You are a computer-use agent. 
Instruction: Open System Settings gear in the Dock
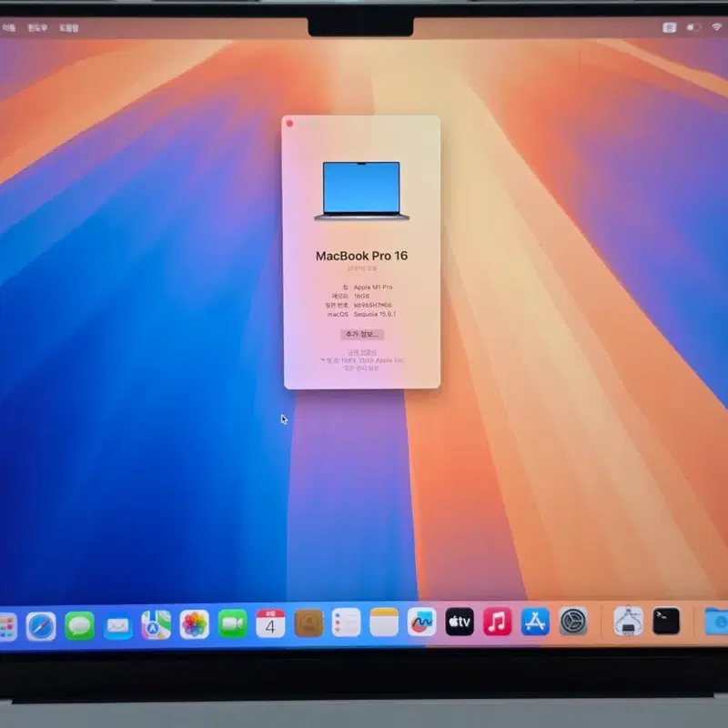(x=573, y=621)
